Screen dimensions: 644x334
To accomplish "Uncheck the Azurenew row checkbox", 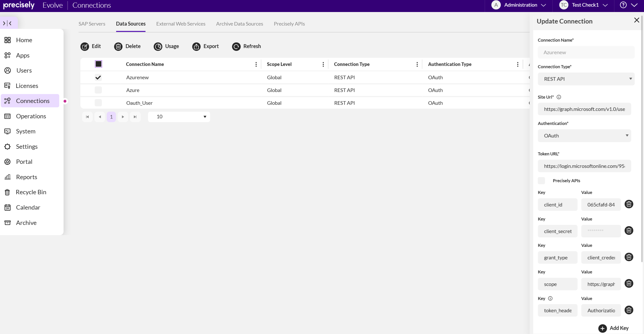I will pyautogui.click(x=98, y=77).
